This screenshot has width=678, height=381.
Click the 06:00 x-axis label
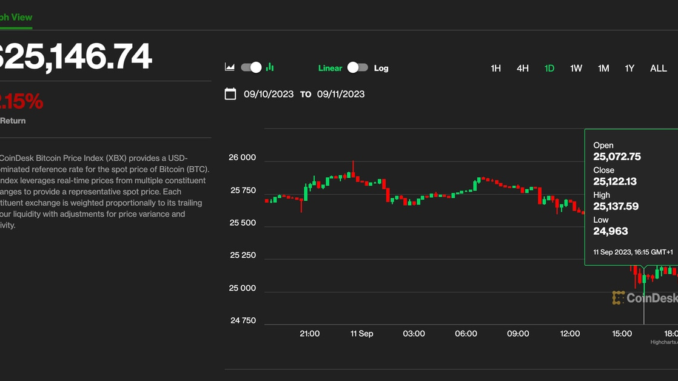466,333
